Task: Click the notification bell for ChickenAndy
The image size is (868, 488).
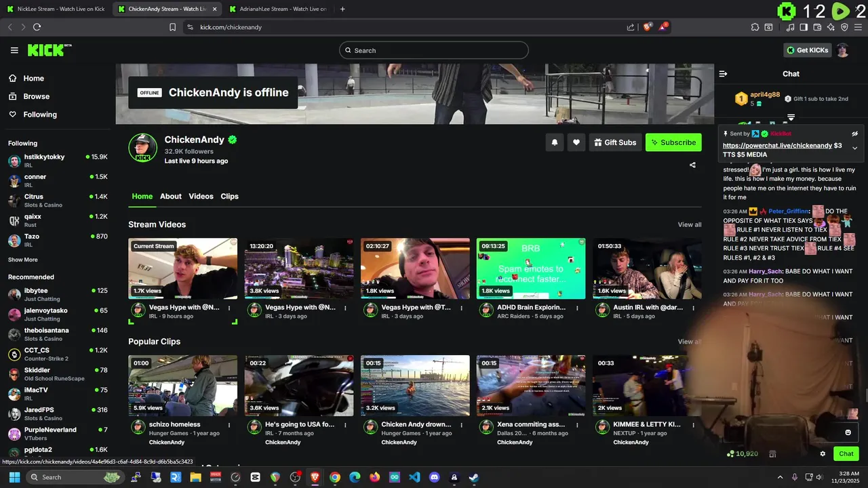Action: (x=555, y=142)
